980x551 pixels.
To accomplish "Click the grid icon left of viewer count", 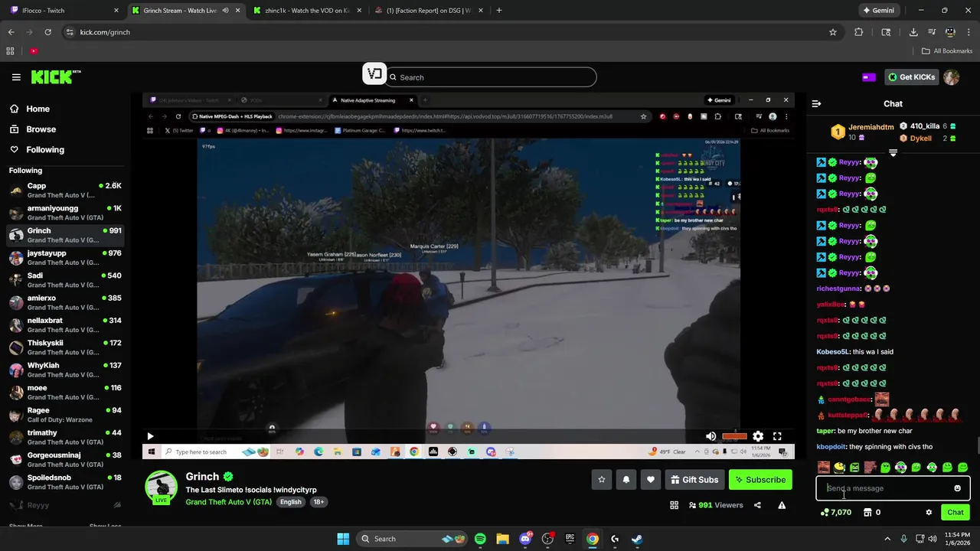I will 674,505.
